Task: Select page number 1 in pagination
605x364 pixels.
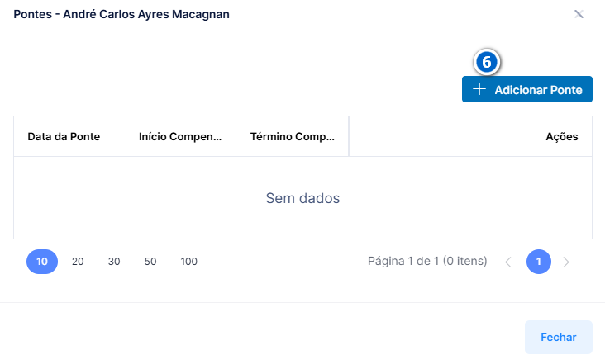Action: point(539,262)
